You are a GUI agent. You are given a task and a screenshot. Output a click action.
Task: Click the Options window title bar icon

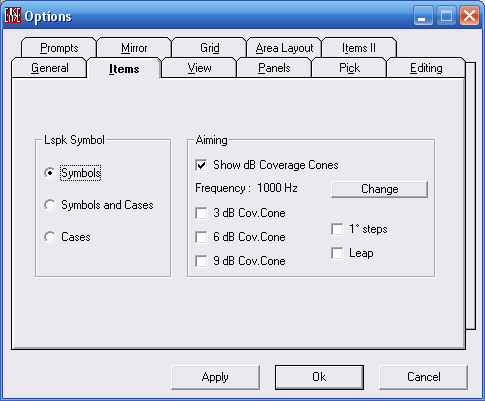[x=13, y=15]
